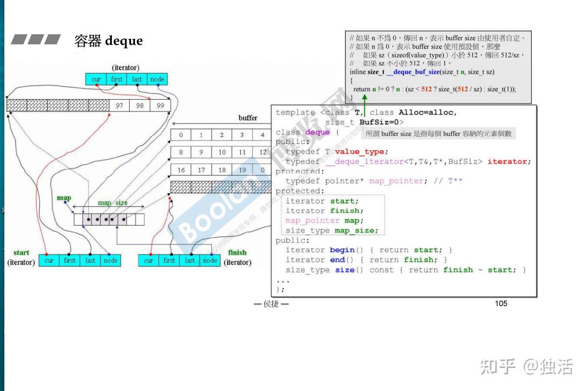Select the cyan last cell of finish iterator
588x391 pixels.
click(189, 260)
